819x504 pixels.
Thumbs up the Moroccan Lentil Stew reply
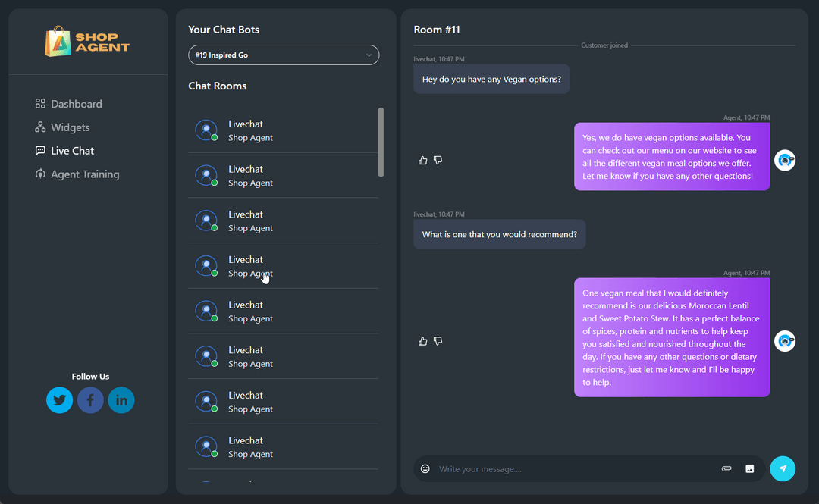[x=422, y=341]
